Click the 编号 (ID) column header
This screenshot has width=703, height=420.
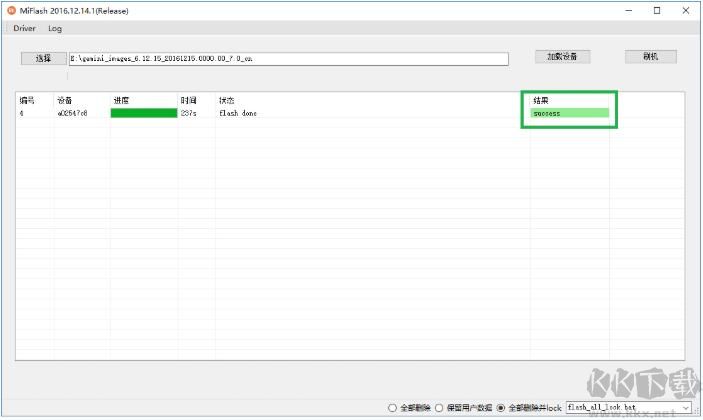tap(26, 100)
